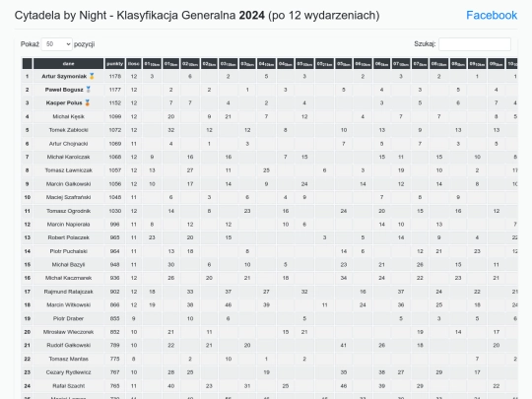Sort by the 06 10km column header

pos(363,64)
